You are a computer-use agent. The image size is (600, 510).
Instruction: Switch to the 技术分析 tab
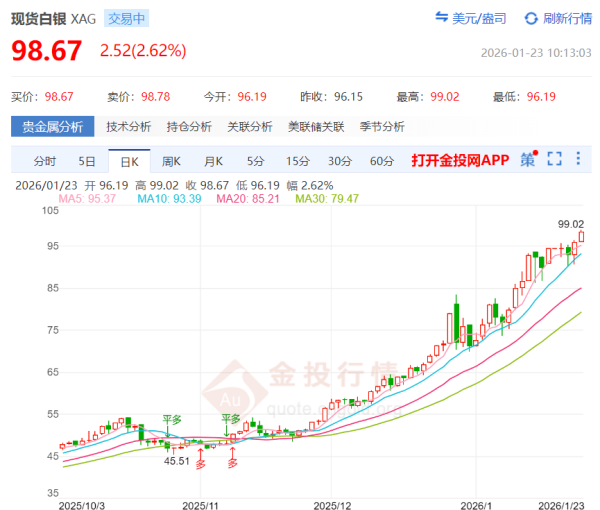pos(129,127)
